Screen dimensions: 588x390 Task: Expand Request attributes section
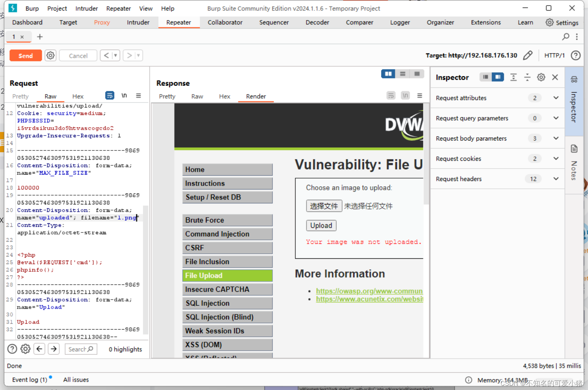point(497,98)
